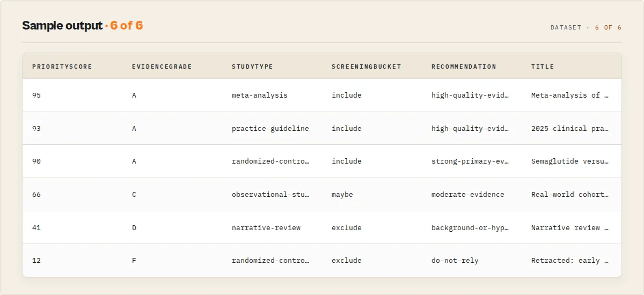Select include bucket in row 95
The width and height of the screenshot is (644, 295).
click(x=347, y=95)
